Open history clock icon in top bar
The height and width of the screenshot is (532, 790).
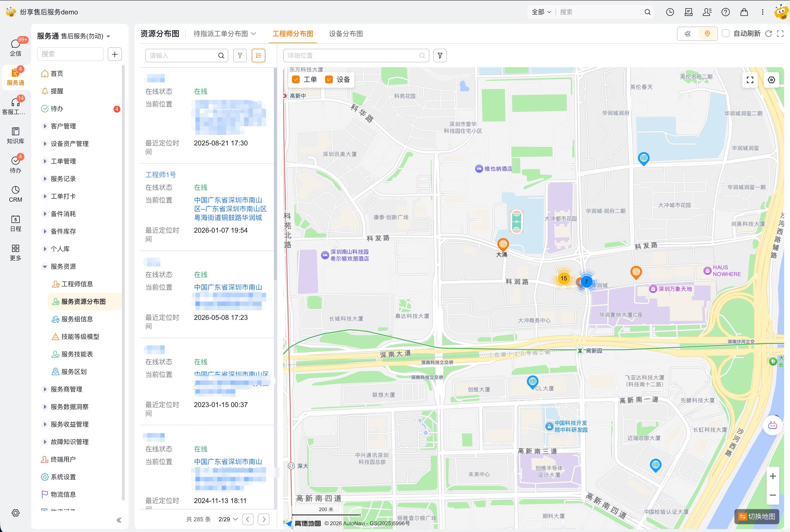pyautogui.click(x=670, y=12)
